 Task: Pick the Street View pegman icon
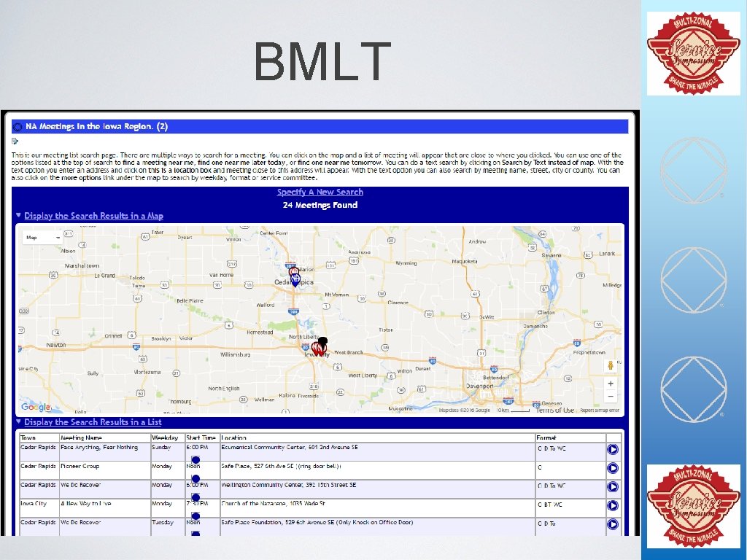pos(611,365)
